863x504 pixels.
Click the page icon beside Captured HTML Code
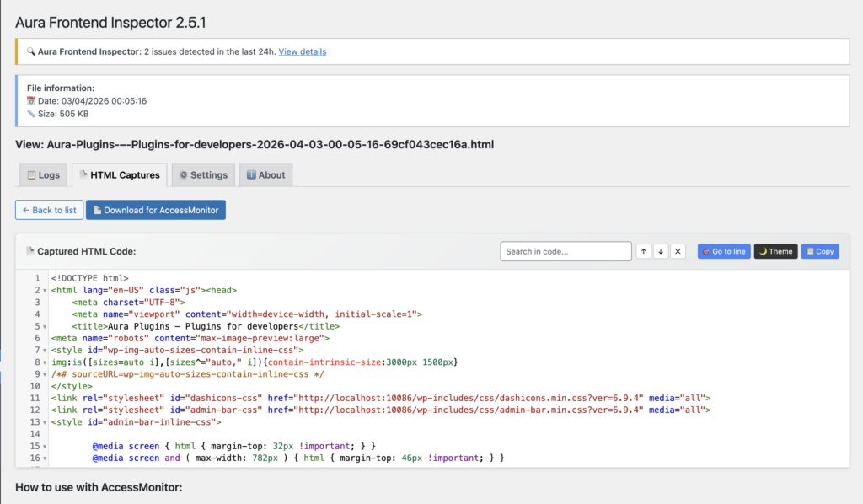30,251
